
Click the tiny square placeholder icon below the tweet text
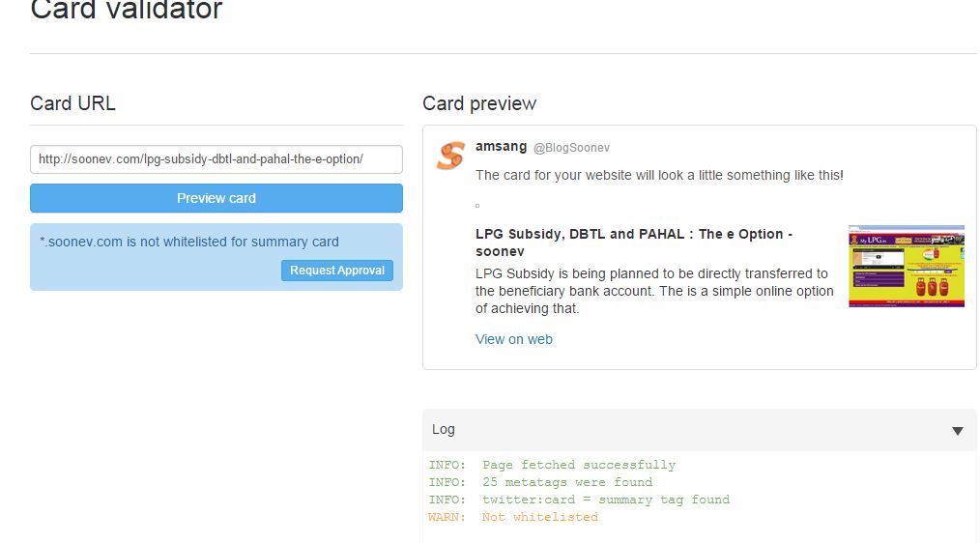(477, 206)
